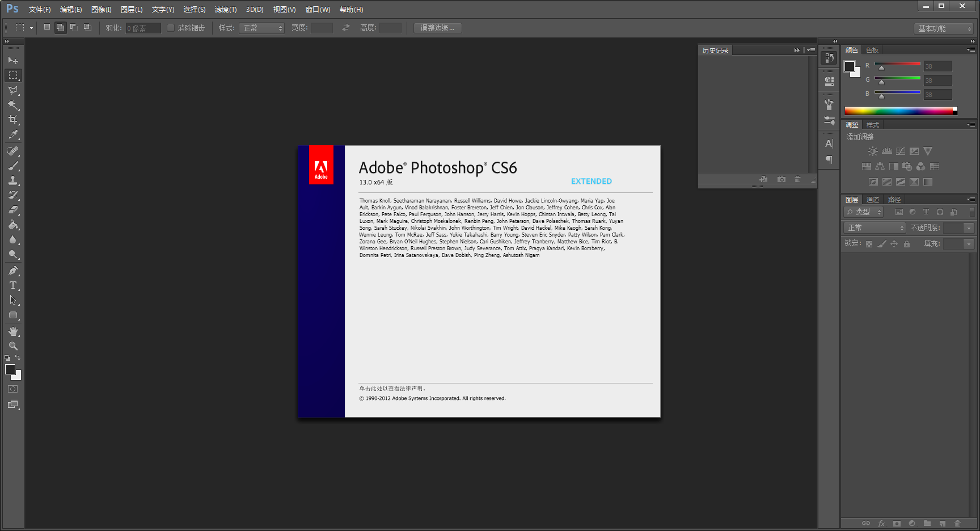This screenshot has height=531, width=980.
Task: Click the Brightness/Contrast adjustment icon
Action: click(873, 151)
